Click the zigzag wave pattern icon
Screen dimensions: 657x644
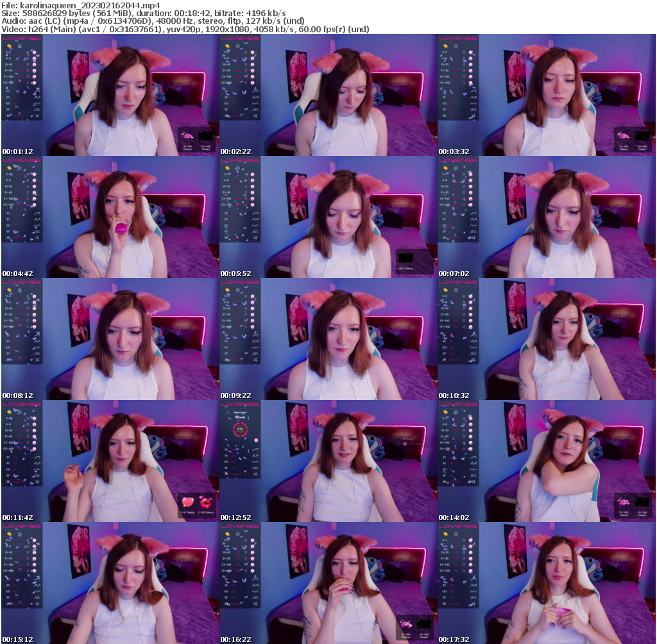click(37, 97)
